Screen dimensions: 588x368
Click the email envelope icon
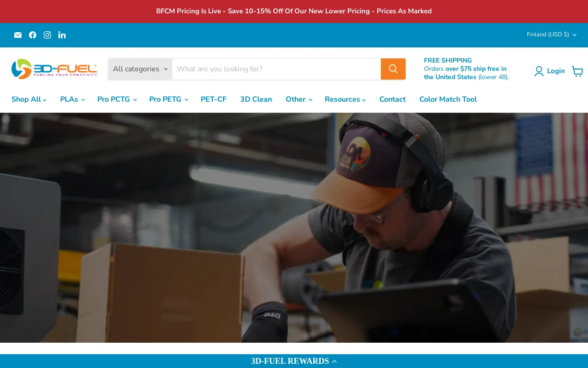pos(18,35)
